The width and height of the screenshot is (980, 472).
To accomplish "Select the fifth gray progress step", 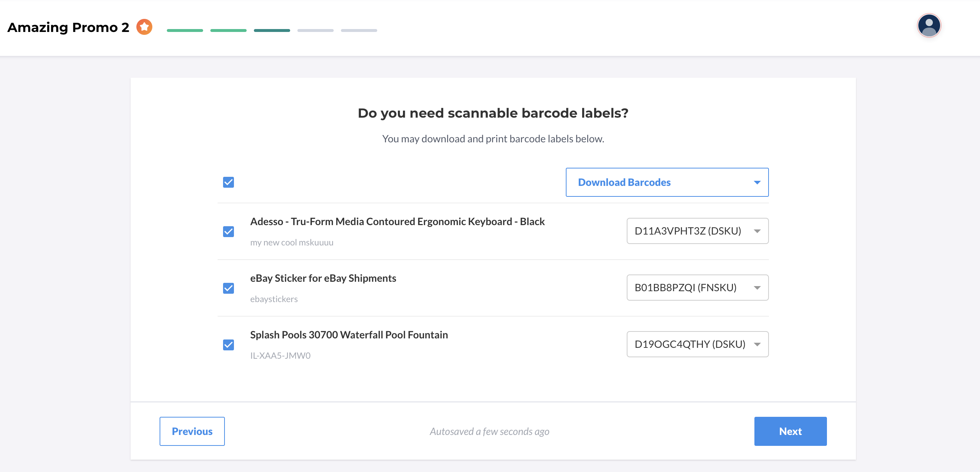I will (x=359, y=30).
